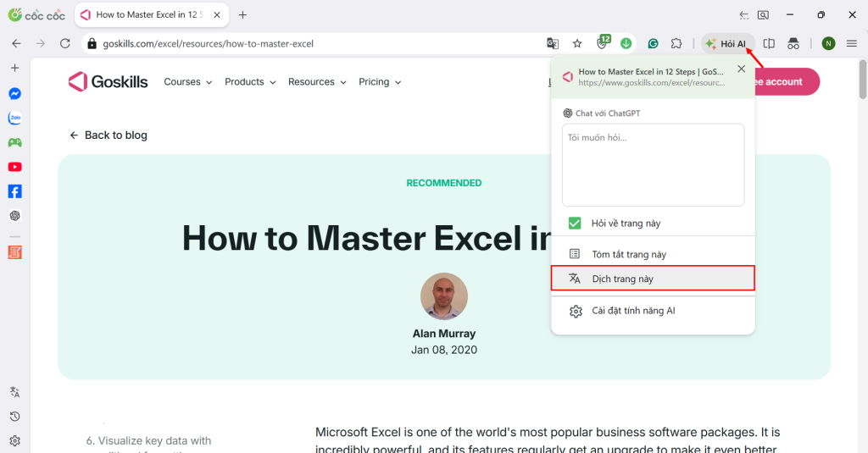Expand the Pricing menu
Viewport: 868px width, 453px height.
[x=380, y=82]
